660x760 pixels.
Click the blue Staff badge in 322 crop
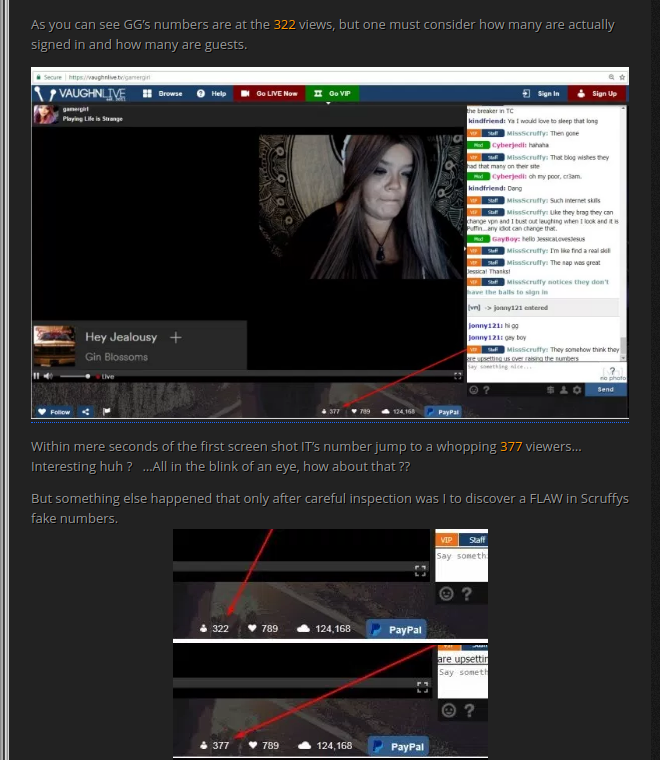pyautogui.click(x=474, y=540)
